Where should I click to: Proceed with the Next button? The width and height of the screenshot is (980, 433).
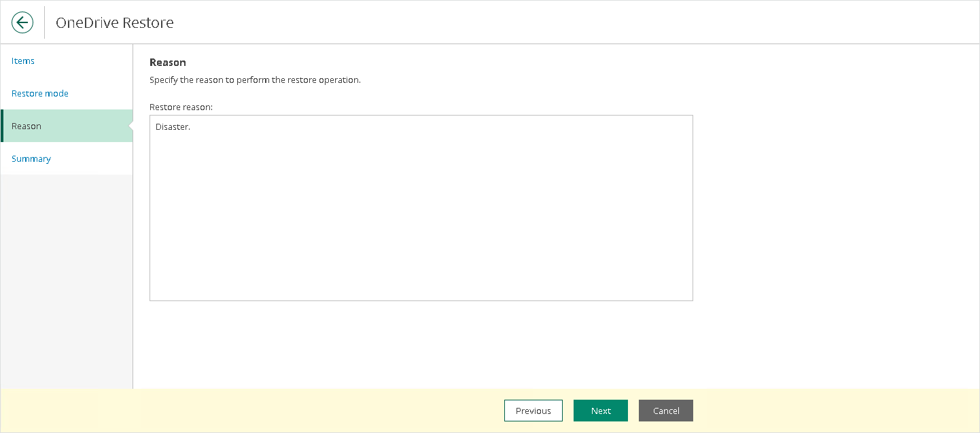pos(601,411)
